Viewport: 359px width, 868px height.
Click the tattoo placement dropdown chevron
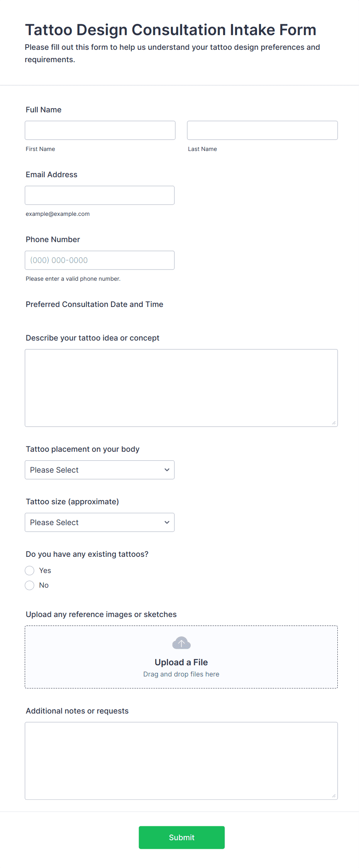pos(167,470)
